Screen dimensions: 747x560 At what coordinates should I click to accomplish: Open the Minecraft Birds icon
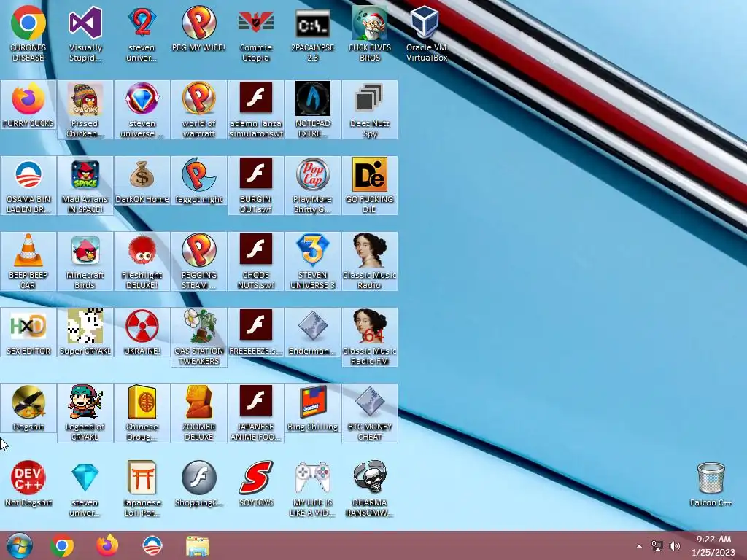pyautogui.click(x=85, y=262)
